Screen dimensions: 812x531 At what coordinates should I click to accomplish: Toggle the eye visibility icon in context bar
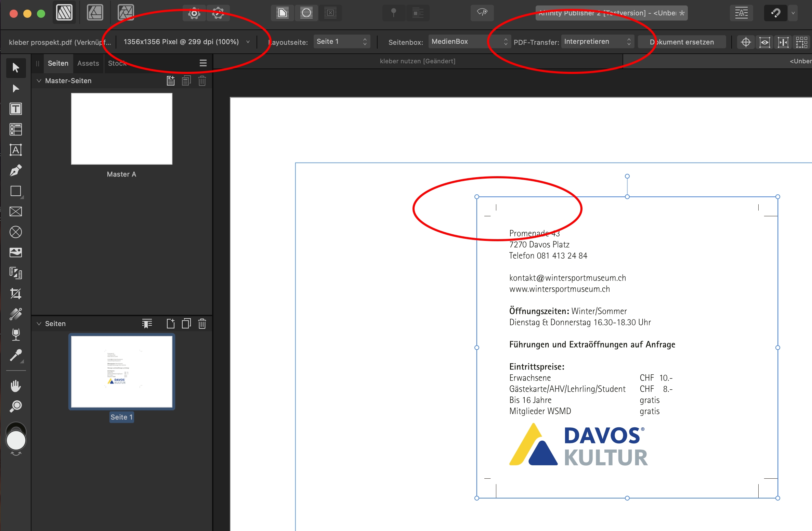764,42
